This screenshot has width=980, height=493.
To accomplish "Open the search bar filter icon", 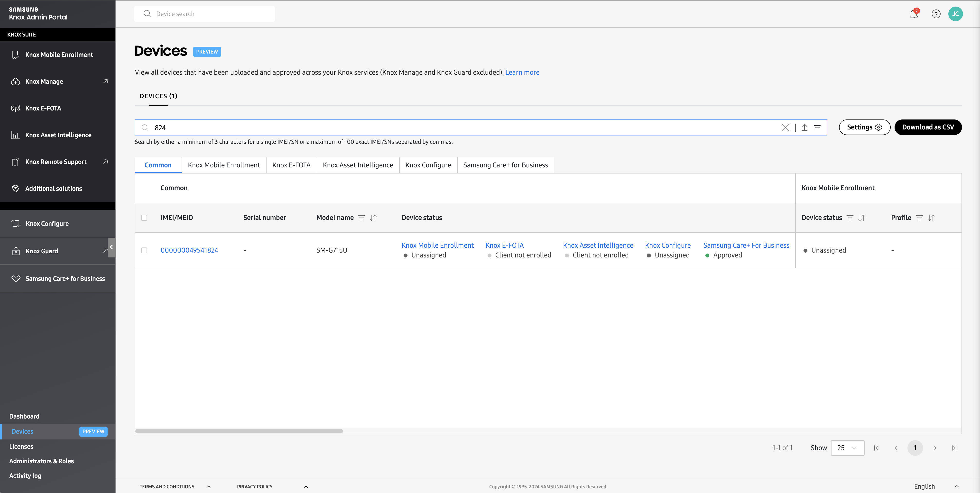I will coord(817,128).
